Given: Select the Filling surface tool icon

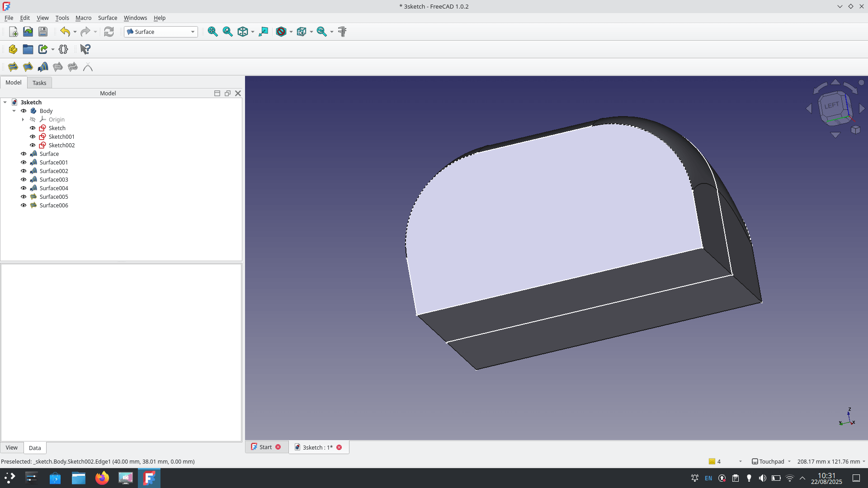Looking at the screenshot, I should (x=13, y=67).
